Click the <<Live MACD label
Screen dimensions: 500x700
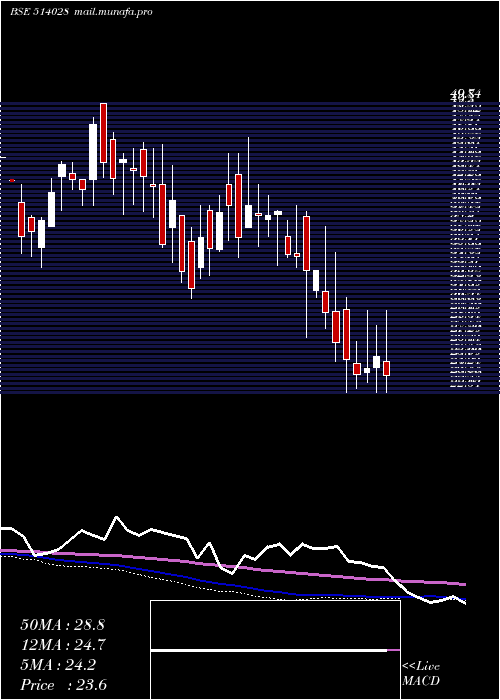[x=421, y=674]
